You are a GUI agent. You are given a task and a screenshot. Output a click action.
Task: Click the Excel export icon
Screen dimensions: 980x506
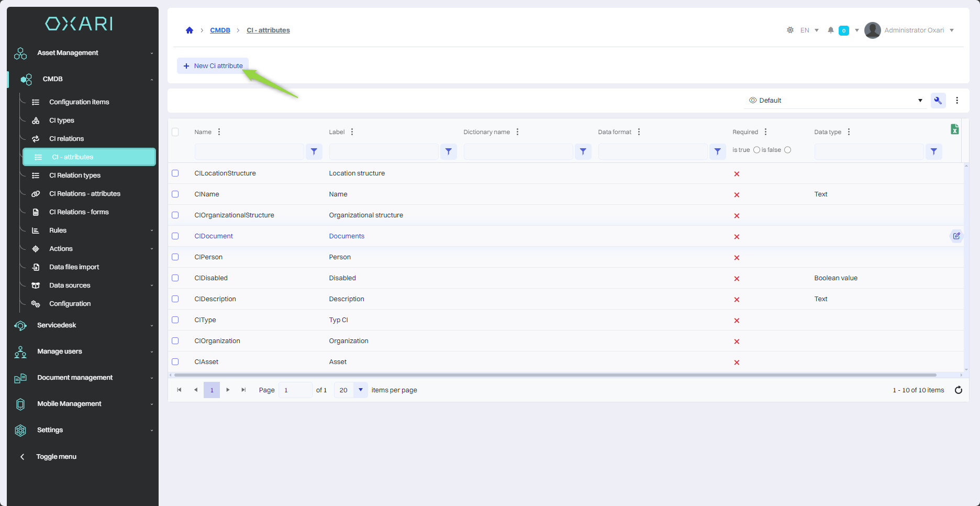point(954,129)
